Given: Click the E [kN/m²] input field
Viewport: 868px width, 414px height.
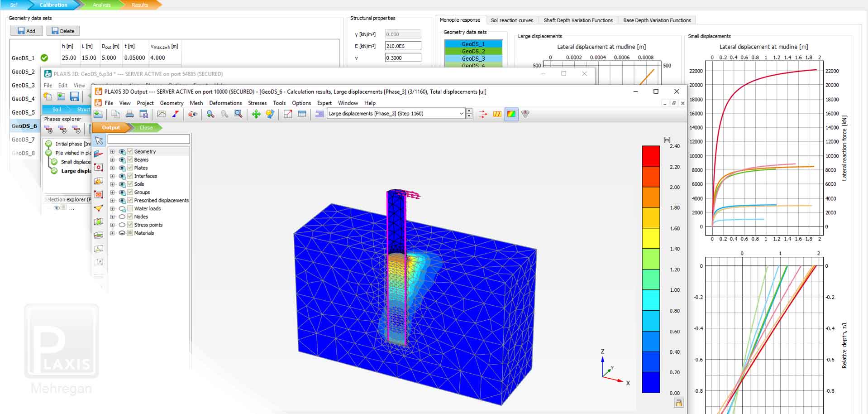Looking at the screenshot, I should click(x=403, y=46).
